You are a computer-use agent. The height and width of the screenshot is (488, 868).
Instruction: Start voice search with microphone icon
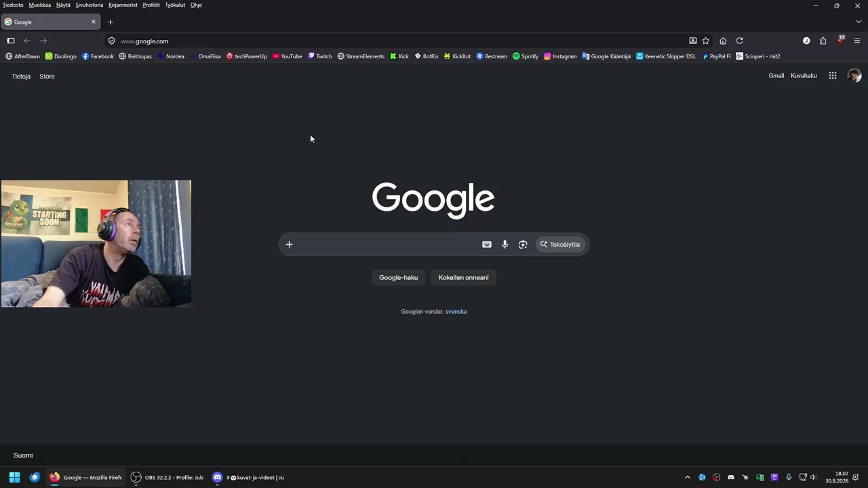(x=505, y=245)
